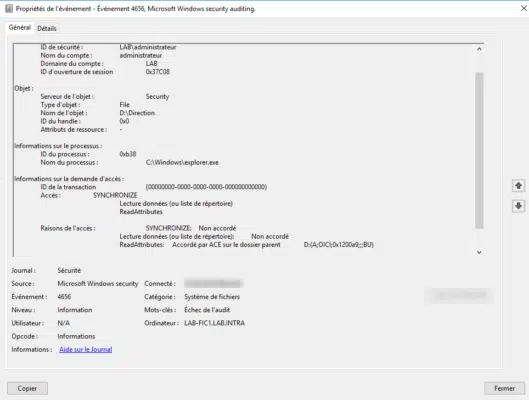The image size is (529, 400).
Task: Select the Général tab
Action: [20, 27]
